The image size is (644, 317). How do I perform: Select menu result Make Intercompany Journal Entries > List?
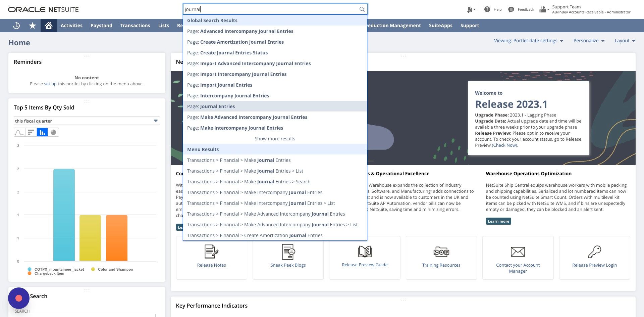click(x=275, y=203)
